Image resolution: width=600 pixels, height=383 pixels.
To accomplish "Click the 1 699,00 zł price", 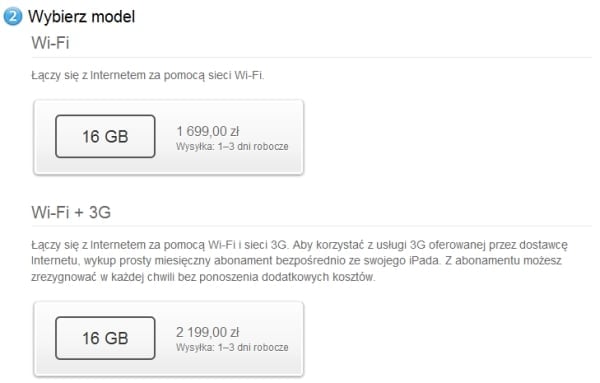I will tap(208, 131).
